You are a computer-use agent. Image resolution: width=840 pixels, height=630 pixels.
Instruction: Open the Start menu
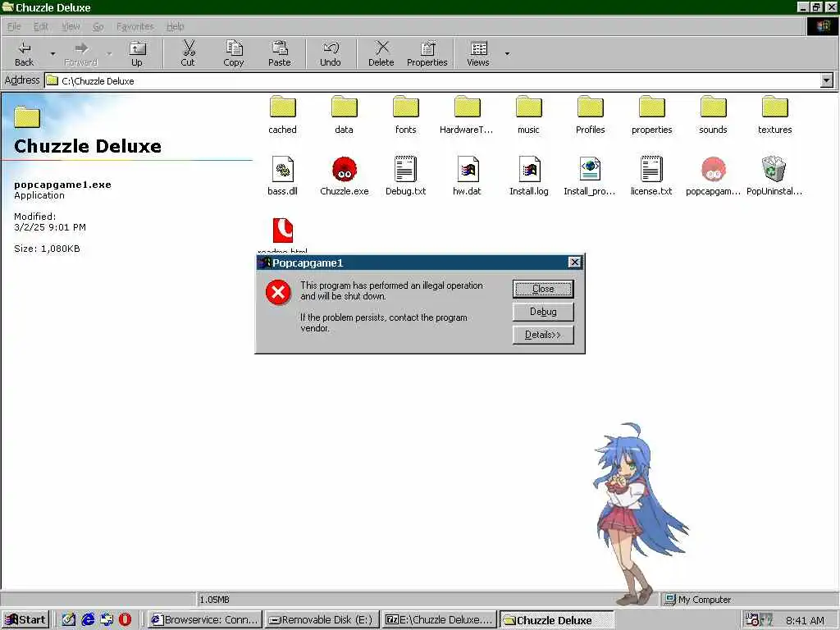(x=25, y=620)
